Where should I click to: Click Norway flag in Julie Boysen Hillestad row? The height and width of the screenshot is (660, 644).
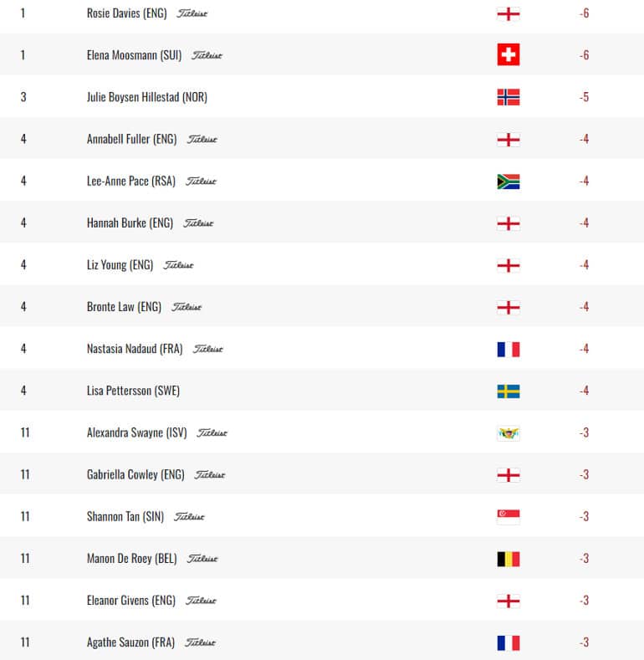click(x=508, y=97)
